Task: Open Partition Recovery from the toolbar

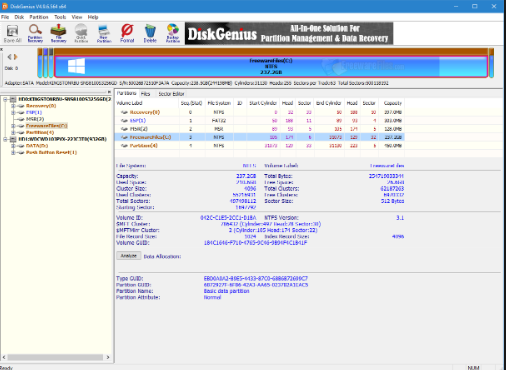Action: (35, 34)
